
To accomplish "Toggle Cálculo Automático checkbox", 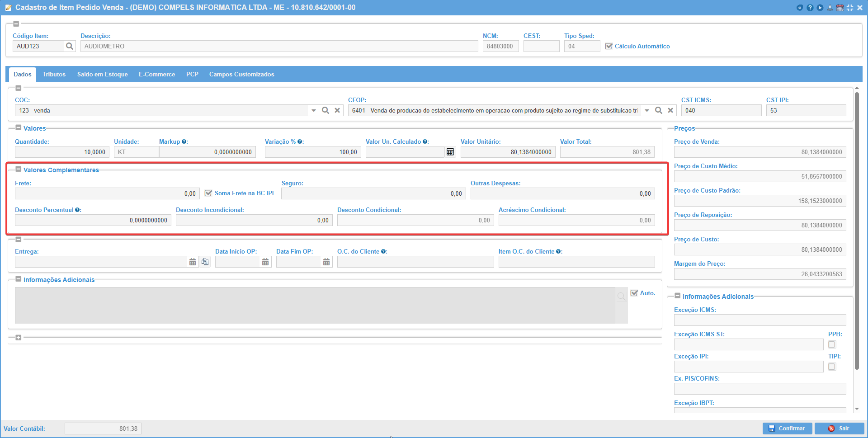I will [x=609, y=46].
